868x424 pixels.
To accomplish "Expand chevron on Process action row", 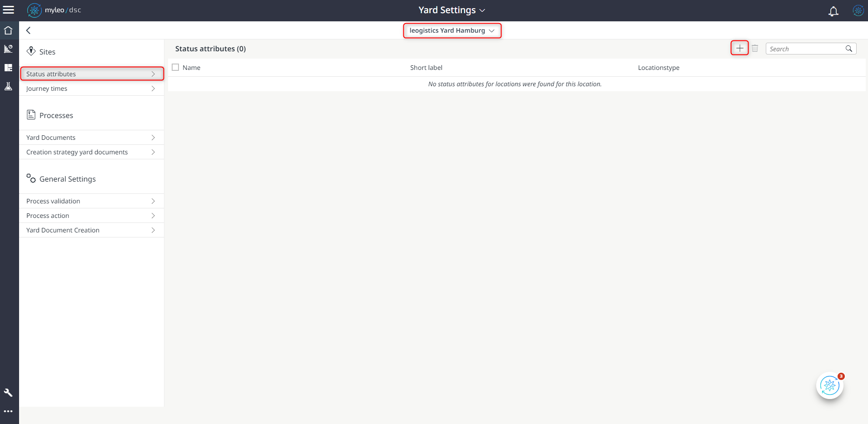I will [x=153, y=216].
